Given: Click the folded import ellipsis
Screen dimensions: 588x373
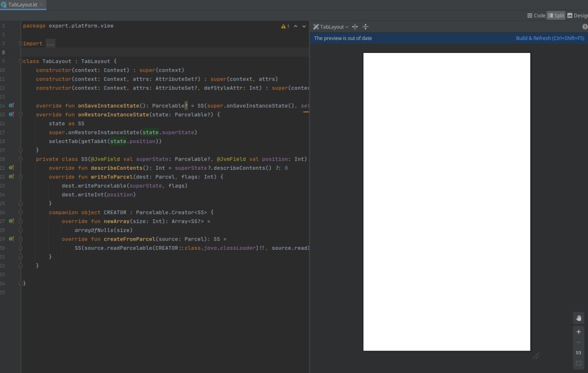Looking at the screenshot, I should pos(51,44).
